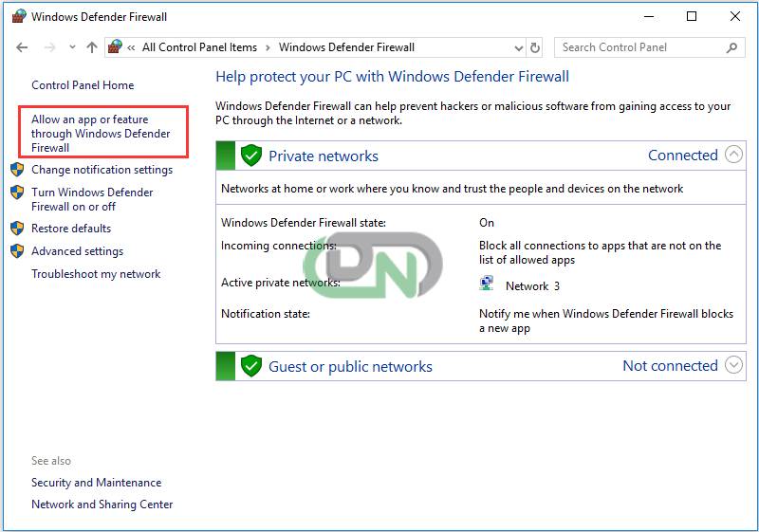Click the Network 3 label
Viewport: 759px width, 532px height.
(x=532, y=286)
